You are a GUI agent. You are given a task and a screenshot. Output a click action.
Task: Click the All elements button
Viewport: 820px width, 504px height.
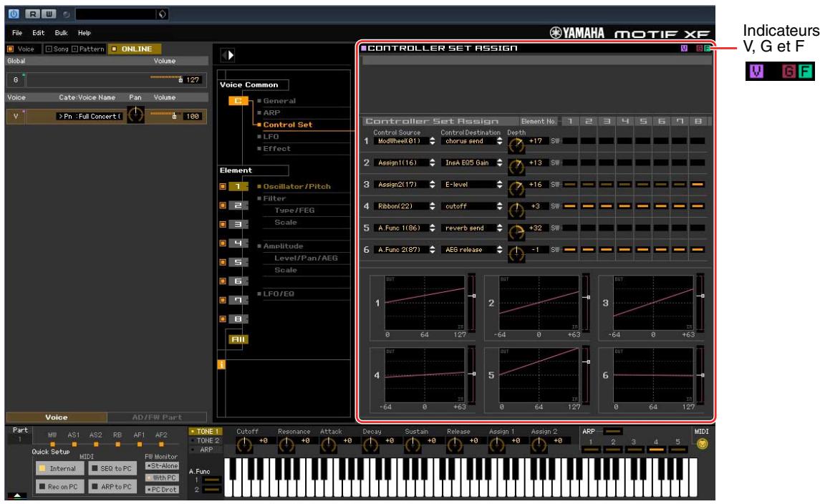click(238, 339)
